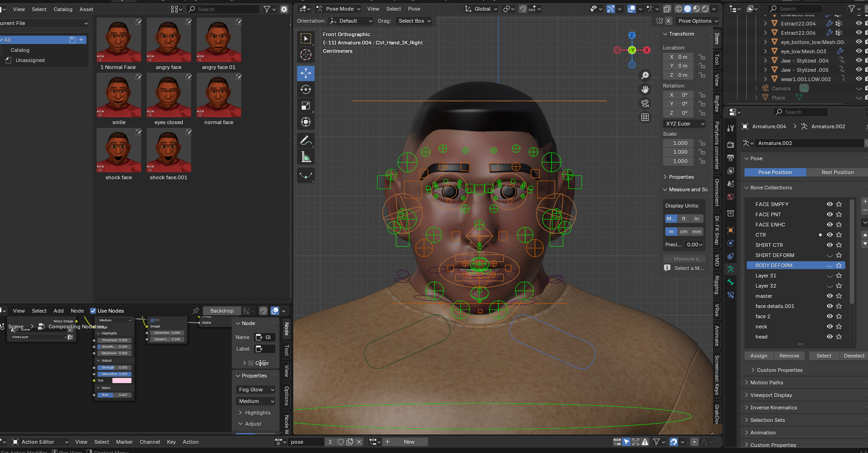Show the BODY DEFORM bone collection
This screenshot has height=453, width=868.
pos(830,265)
